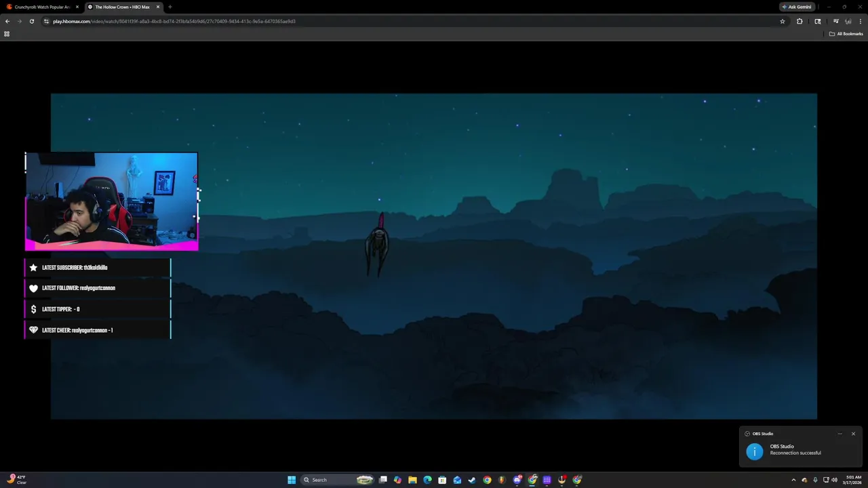Click the Latest Tipper text row

click(x=98, y=309)
